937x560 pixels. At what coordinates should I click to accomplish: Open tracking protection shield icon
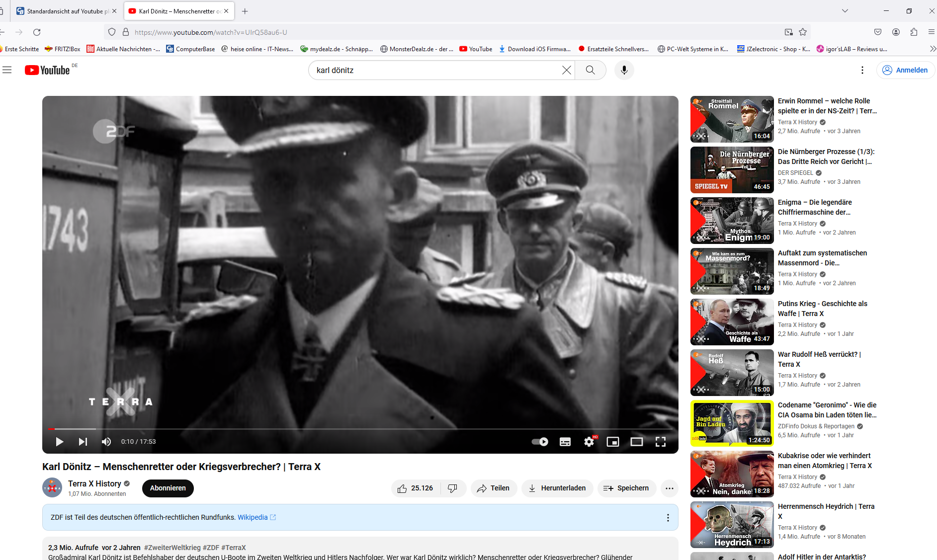tap(112, 32)
